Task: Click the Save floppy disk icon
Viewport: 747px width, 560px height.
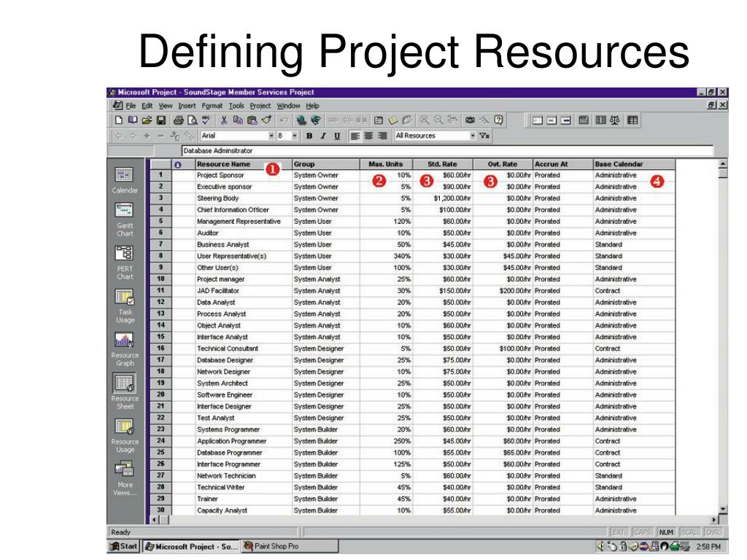Action: tap(161, 120)
